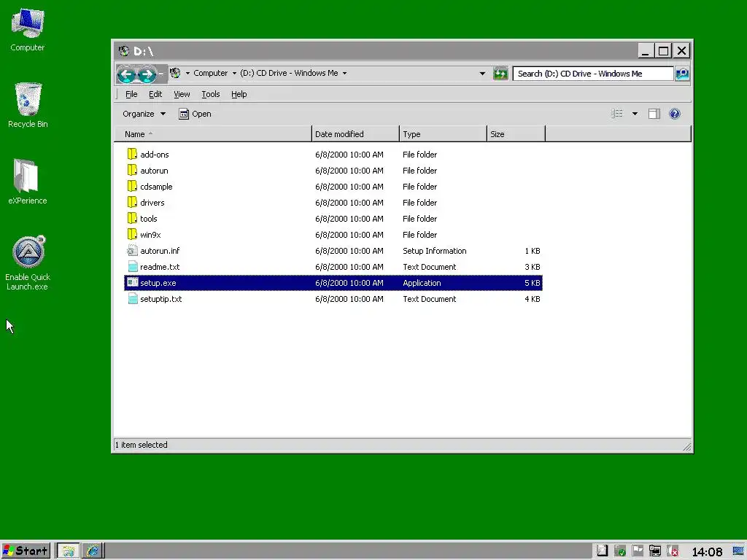Select the drivers folder icon
The height and width of the screenshot is (560, 747).
pos(133,203)
